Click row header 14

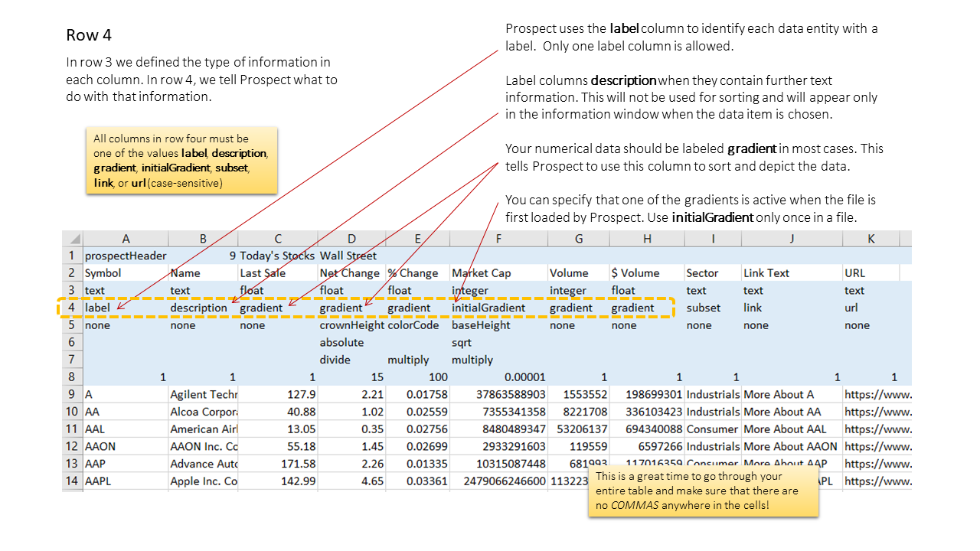[x=73, y=481]
